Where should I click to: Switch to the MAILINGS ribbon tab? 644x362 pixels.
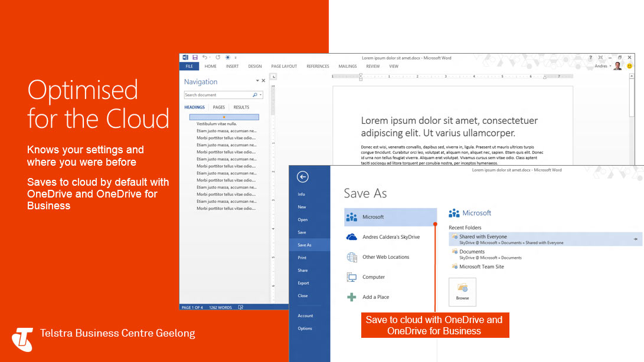pyautogui.click(x=348, y=66)
